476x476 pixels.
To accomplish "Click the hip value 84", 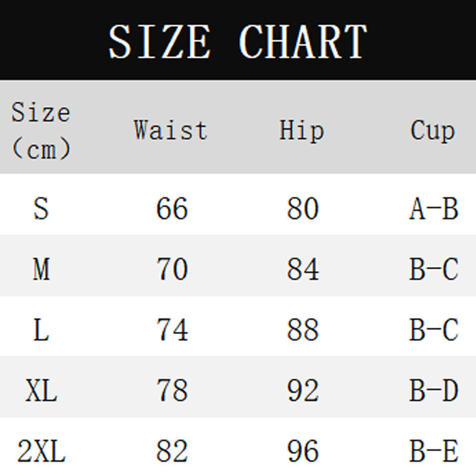I will 303,270.
